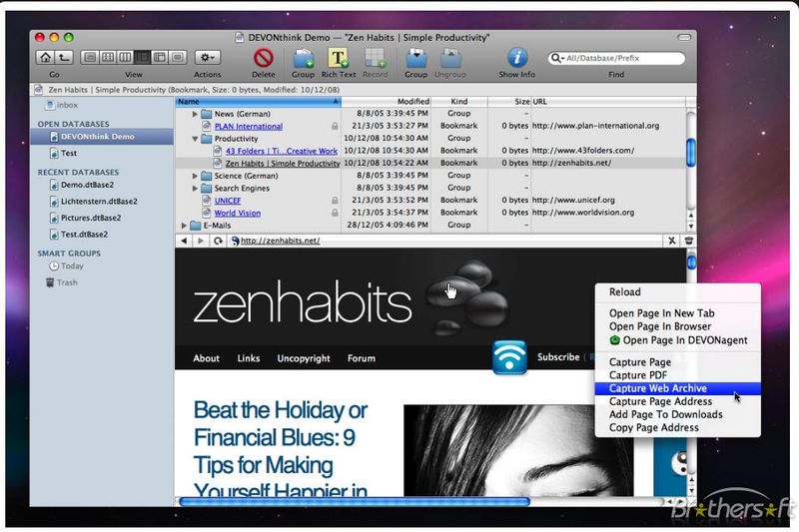Switch to the second view mode button
Image resolution: width=799 pixels, height=532 pixels.
[108, 58]
